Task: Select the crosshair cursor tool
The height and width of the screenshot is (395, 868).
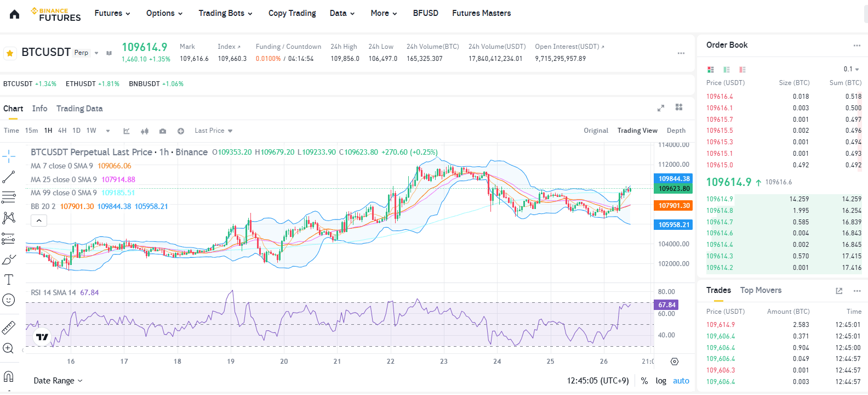Action: coord(9,156)
